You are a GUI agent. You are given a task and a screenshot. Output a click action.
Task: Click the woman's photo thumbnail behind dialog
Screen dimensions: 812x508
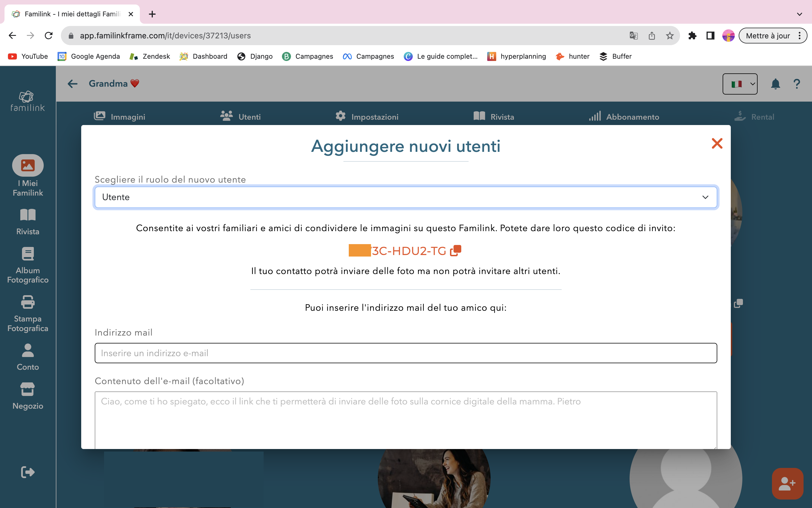[x=434, y=478]
